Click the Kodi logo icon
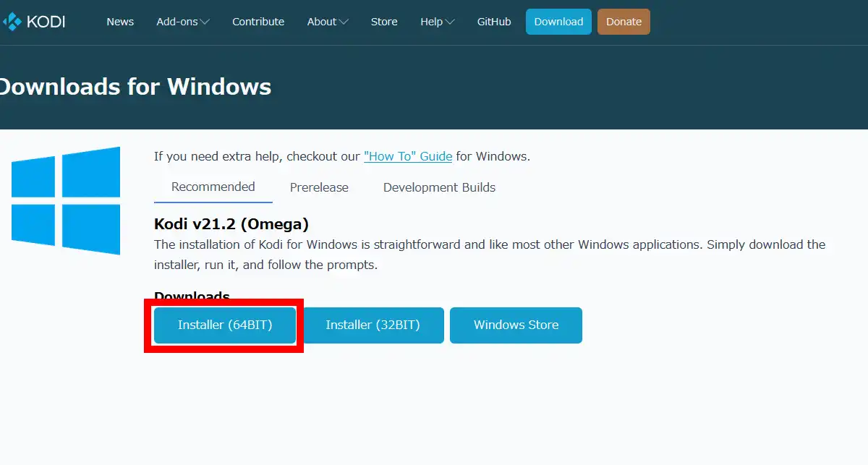The image size is (868, 465). (x=12, y=22)
